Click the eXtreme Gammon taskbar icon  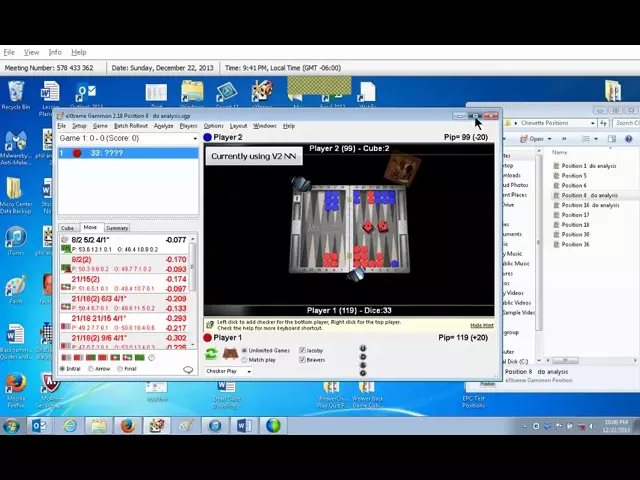[156, 426]
